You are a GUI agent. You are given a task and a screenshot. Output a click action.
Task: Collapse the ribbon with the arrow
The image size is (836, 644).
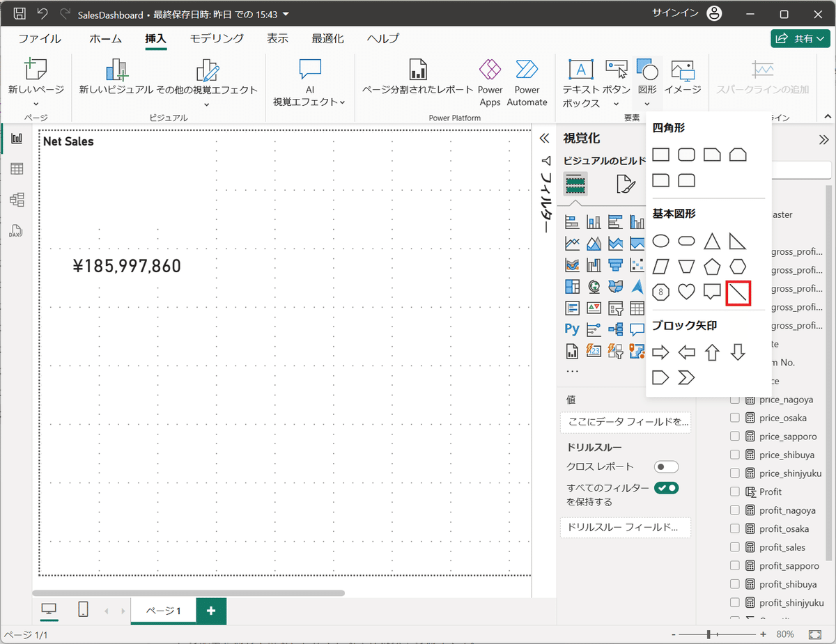pos(828,117)
